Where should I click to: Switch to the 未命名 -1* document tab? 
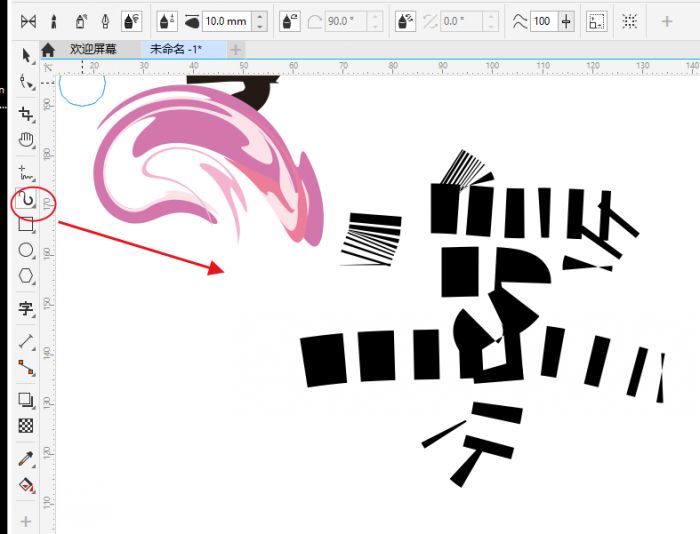click(x=176, y=48)
